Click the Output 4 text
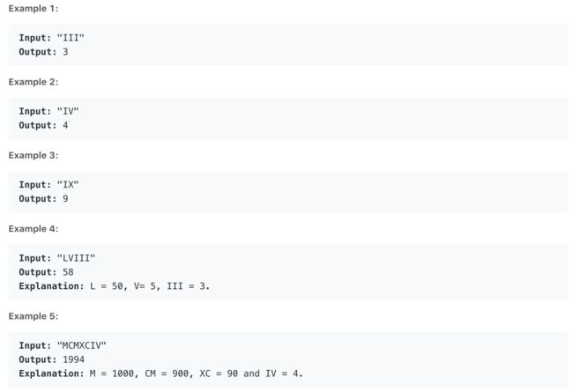Viewport: 573px width, 392px height. pos(43,125)
